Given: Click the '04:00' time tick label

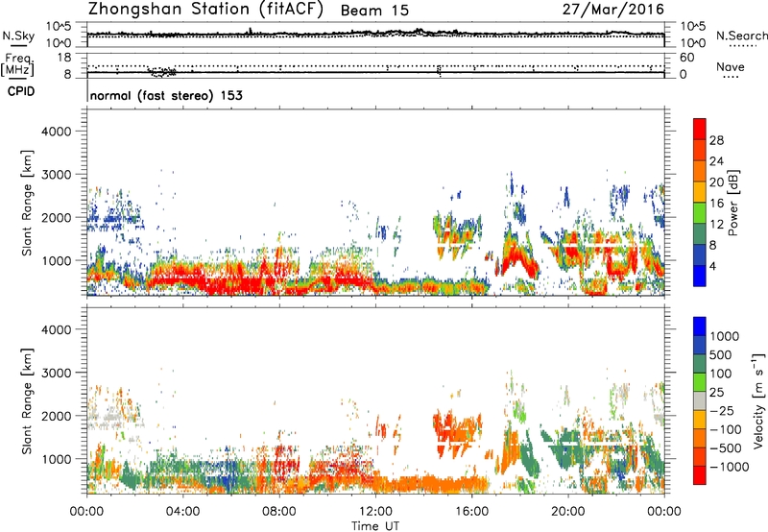Looking at the screenshot, I should point(182,512).
